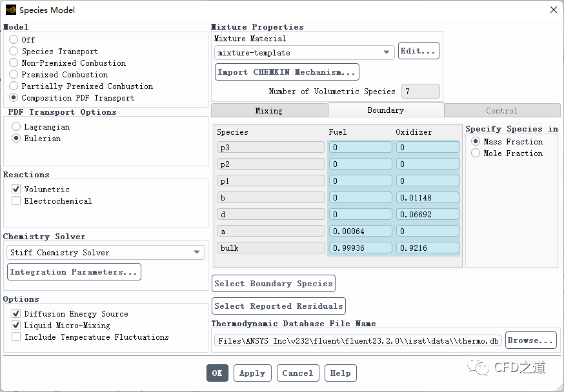Select Species Transport model option
This screenshot has height=392, width=564.
coord(14,52)
